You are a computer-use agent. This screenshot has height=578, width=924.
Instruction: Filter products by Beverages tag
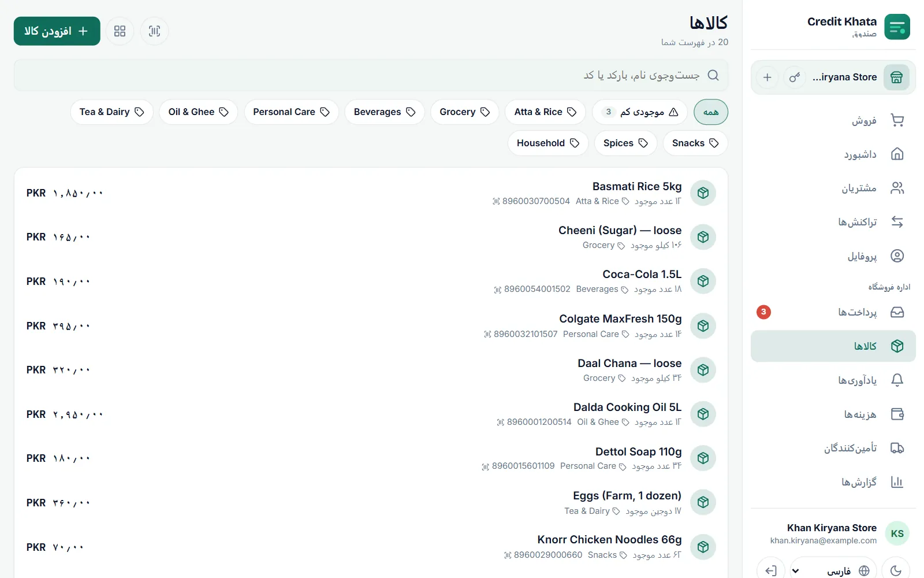(385, 112)
